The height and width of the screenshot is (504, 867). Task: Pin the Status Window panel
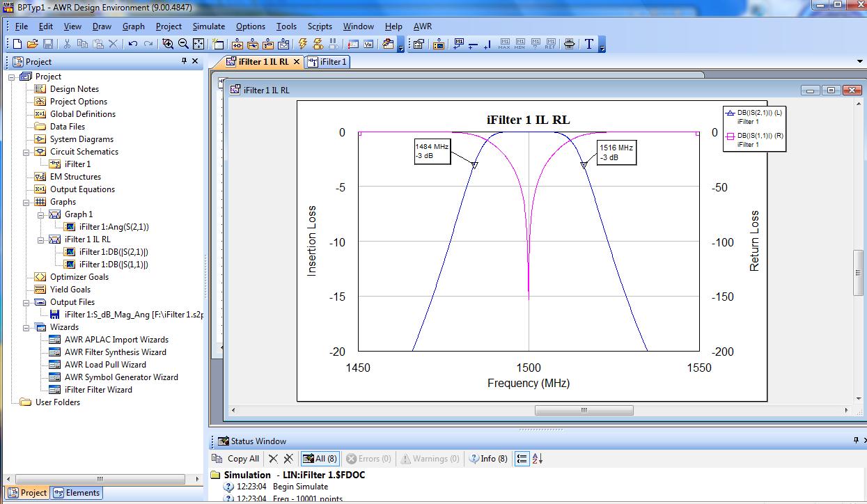857,441
